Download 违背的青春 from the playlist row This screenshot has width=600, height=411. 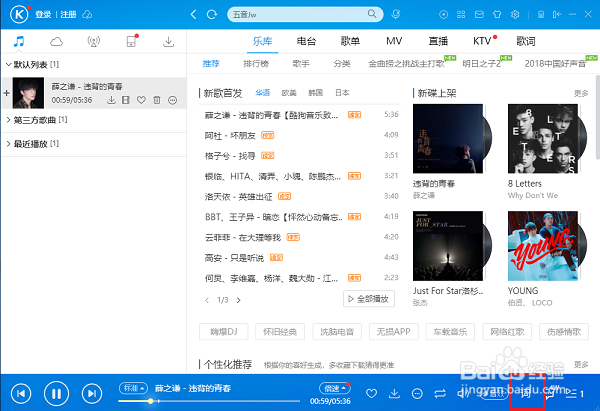[111, 100]
